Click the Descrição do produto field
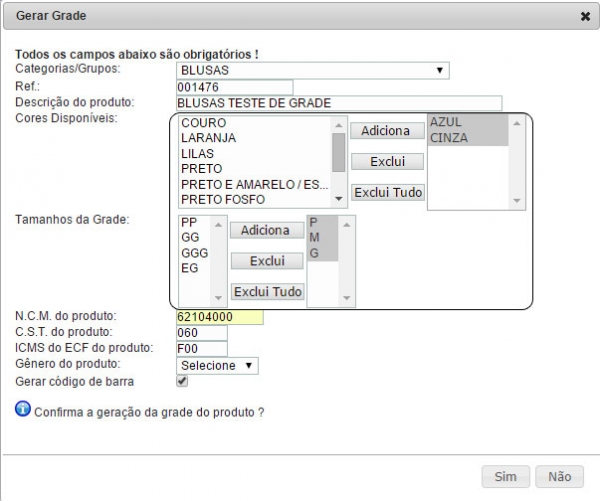The width and height of the screenshot is (600, 501). [x=339, y=103]
